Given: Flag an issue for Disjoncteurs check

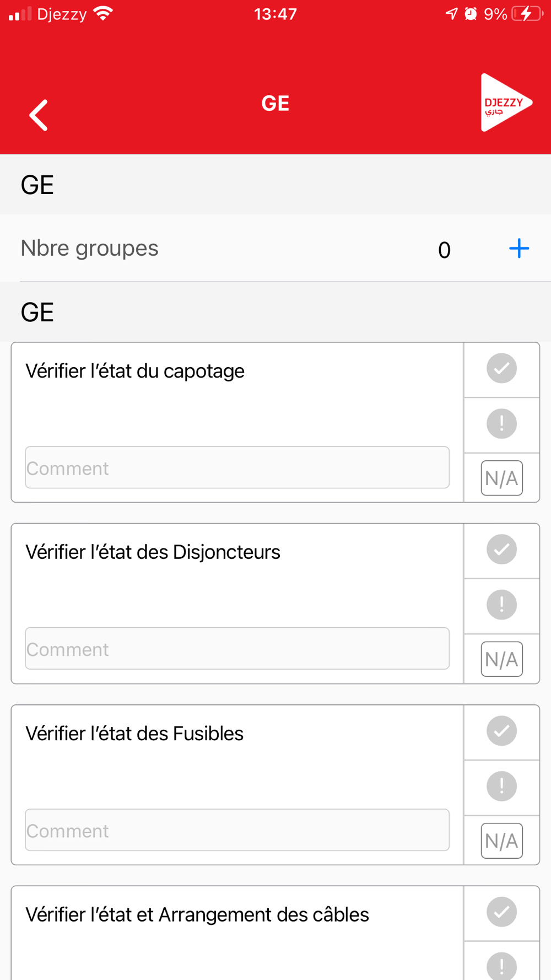Looking at the screenshot, I should 501,605.
